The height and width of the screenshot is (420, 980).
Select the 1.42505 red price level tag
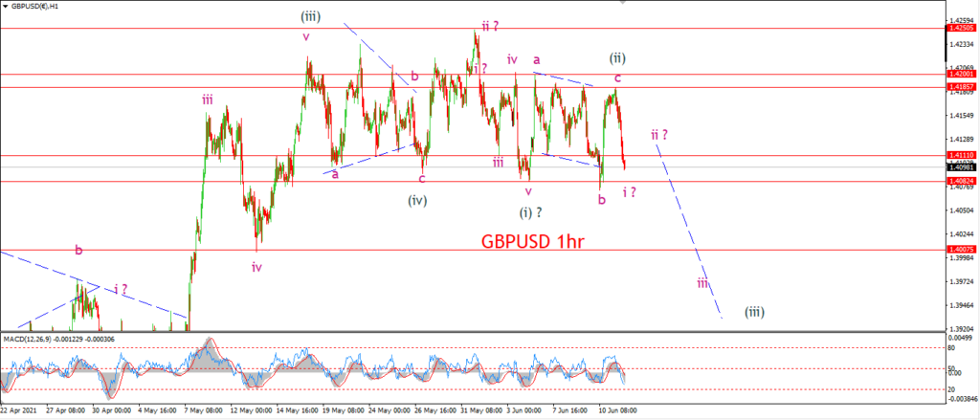[959, 28]
